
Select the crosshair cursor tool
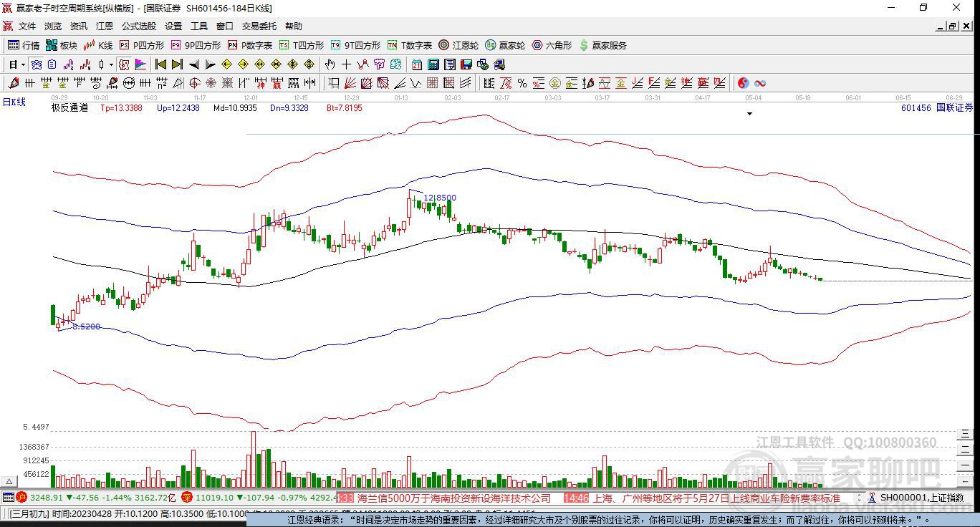click(x=347, y=64)
